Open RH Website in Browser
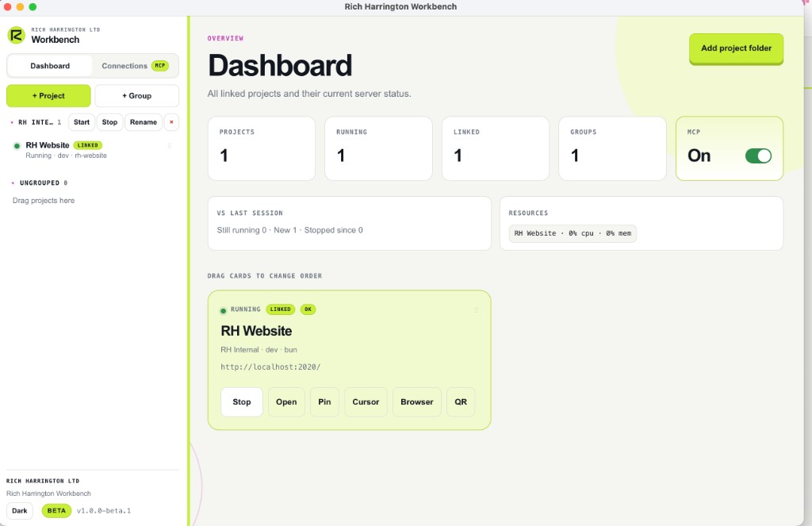Image resolution: width=812 pixels, height=526 pixels. click(417, 401)
